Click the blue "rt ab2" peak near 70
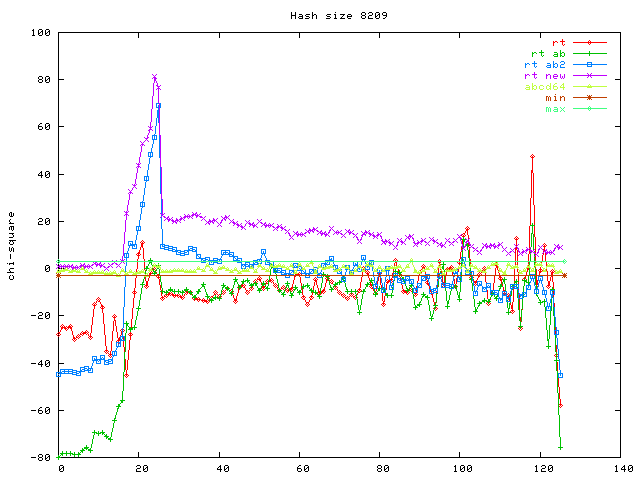 [158, 105]
